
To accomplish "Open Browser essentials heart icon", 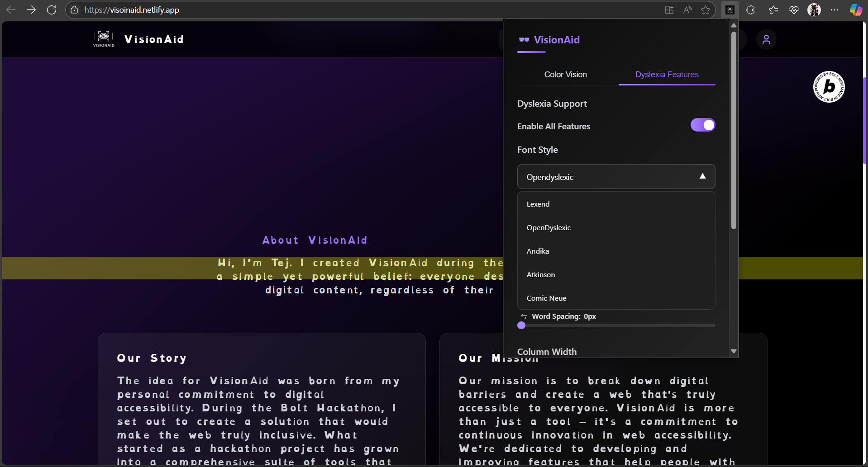I will pyautogui.click(x=794, y=9).
